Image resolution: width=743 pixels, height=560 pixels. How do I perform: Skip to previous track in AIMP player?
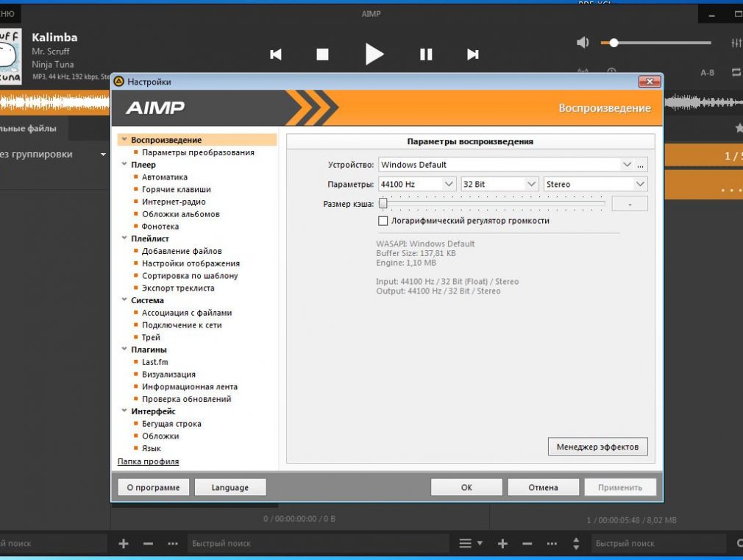coord(276,54)
